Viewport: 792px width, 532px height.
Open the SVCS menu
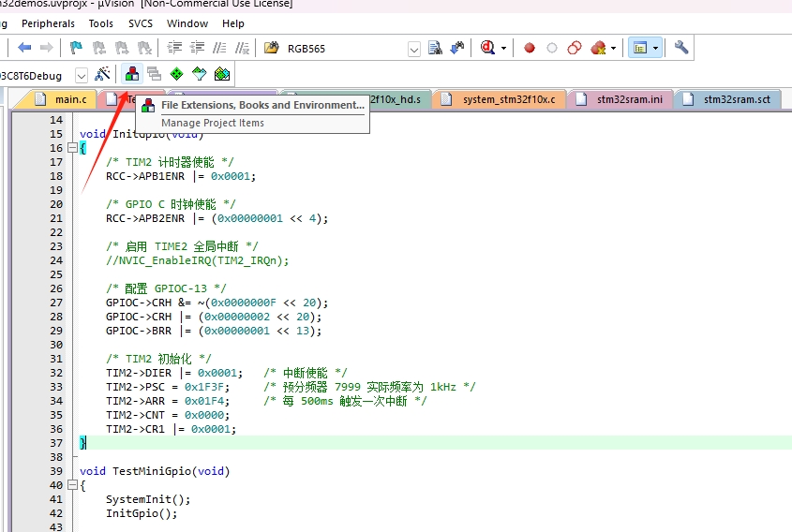point(141,23)
